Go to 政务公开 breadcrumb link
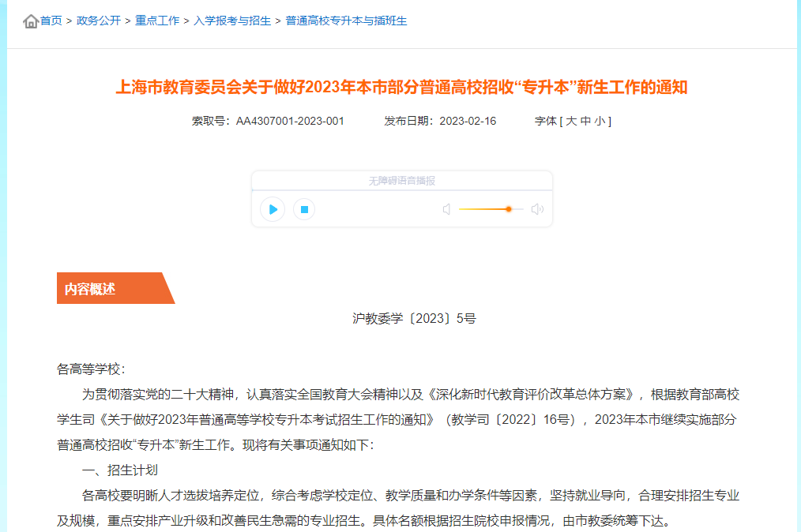This screenshot has height=532, width=801. click(x=99, y=21)
